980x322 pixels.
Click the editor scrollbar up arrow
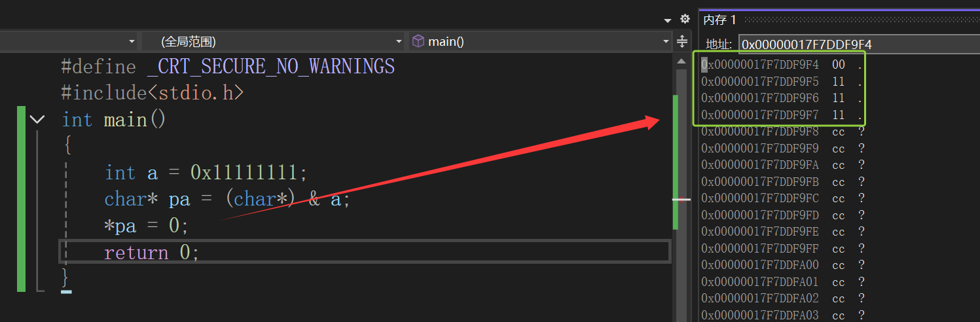point(682,60)
